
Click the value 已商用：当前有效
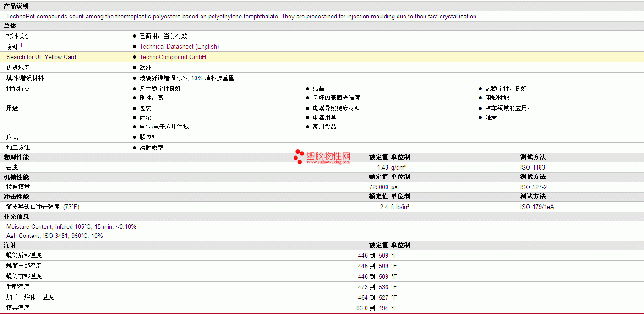coord(163,36)
